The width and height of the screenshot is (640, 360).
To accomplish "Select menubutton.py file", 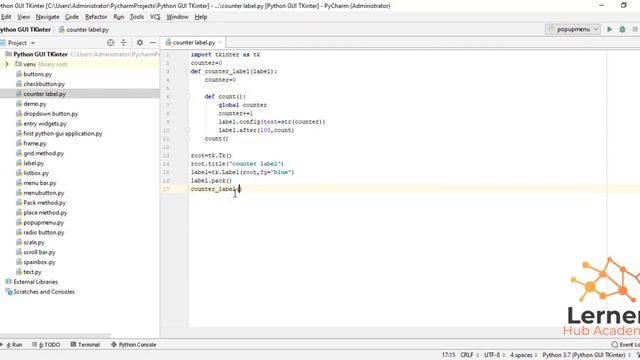I will pos(44,193).
